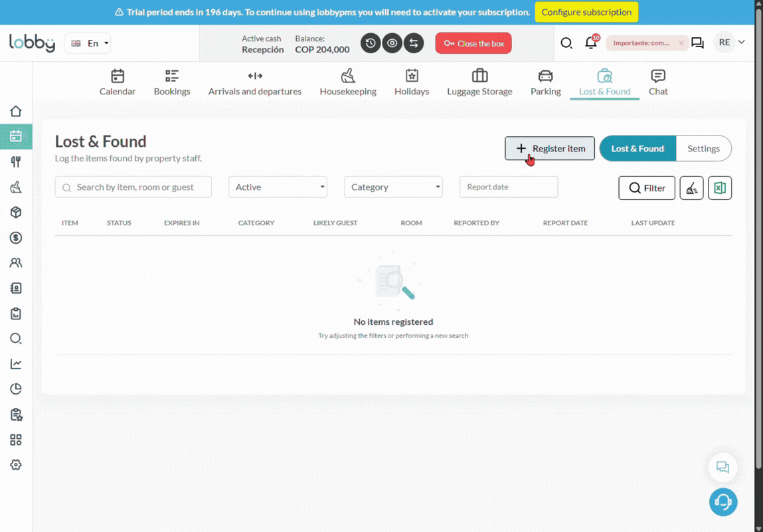Viewport: 763px width, 532px height.
Task: Open the headset support chat button
Action: pos(723,502)
